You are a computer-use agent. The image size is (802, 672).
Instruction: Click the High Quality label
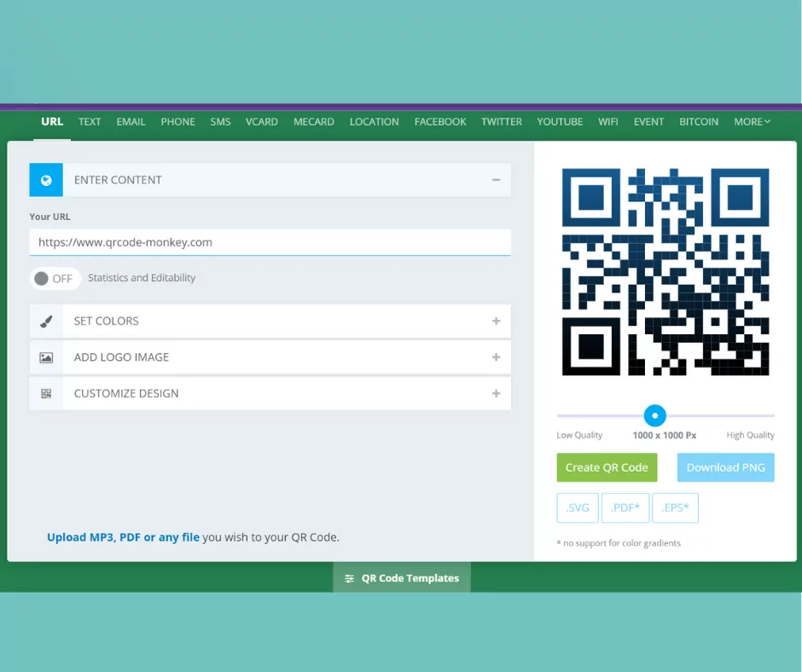(x=750, y=435)
